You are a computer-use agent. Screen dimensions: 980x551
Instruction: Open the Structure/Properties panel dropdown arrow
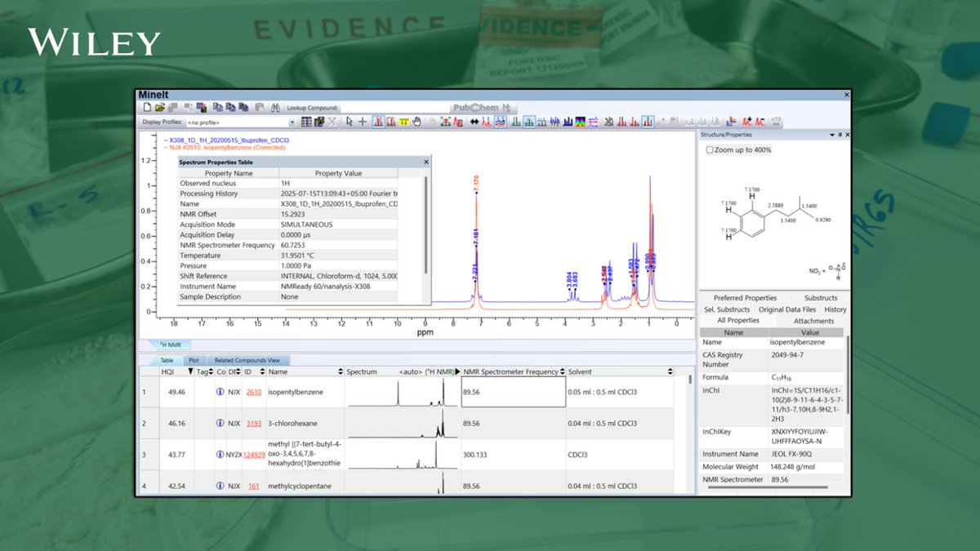831,135
